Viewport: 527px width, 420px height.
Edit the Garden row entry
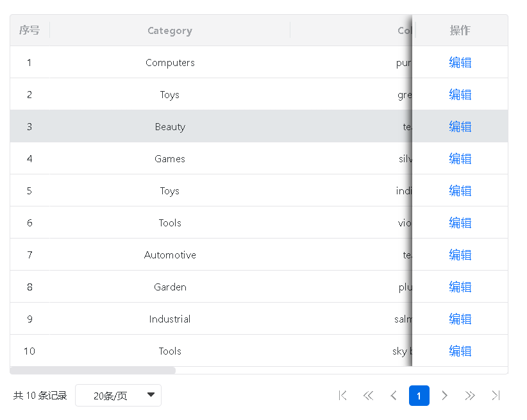pyautogui.click(x=460, y=287)
